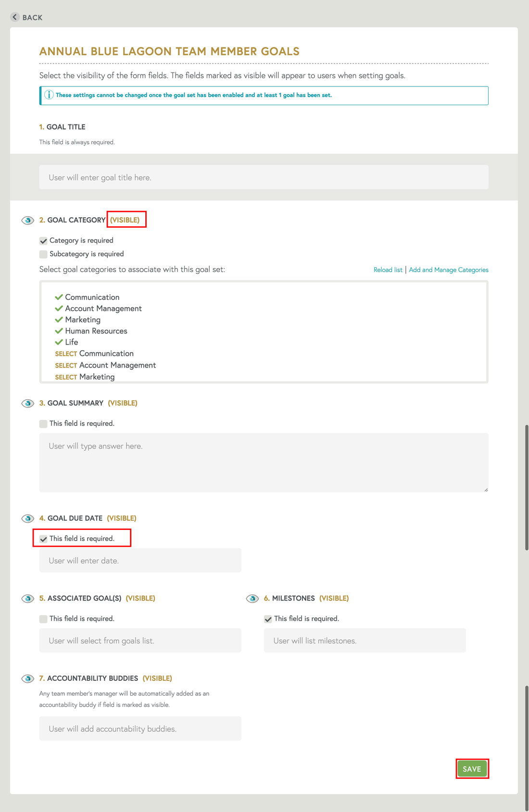Click the enter date field
Viewport: 529px width, 812px height.
140,560
